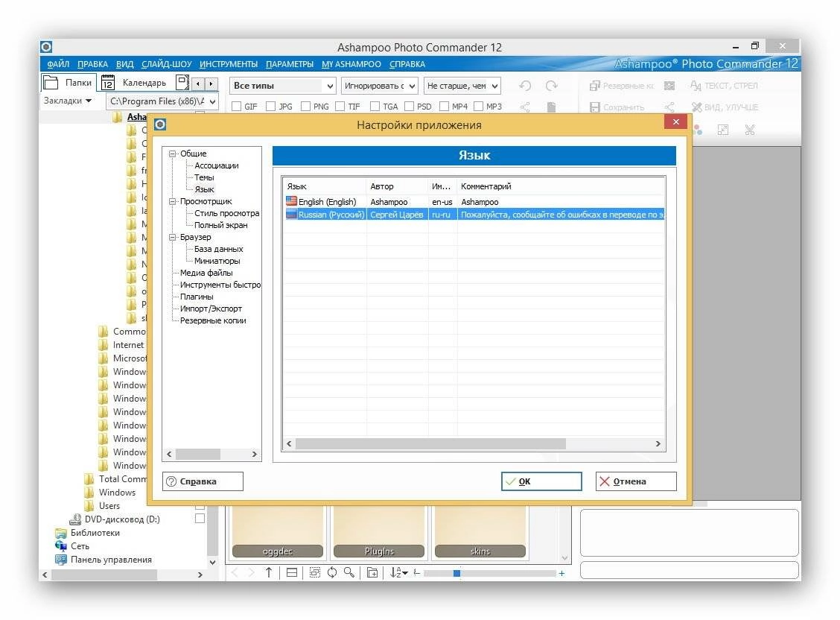
Task: Open the ИНСТРУМЕНТЫ menu
Action: [x=229, y=64]
